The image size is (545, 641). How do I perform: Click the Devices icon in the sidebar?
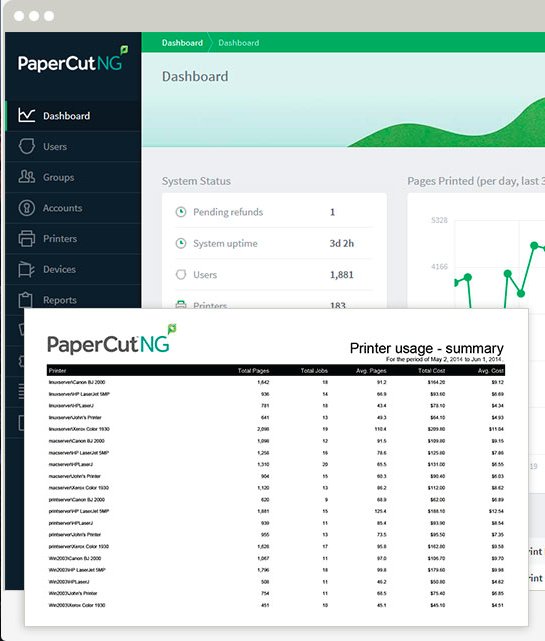point(26,269)
